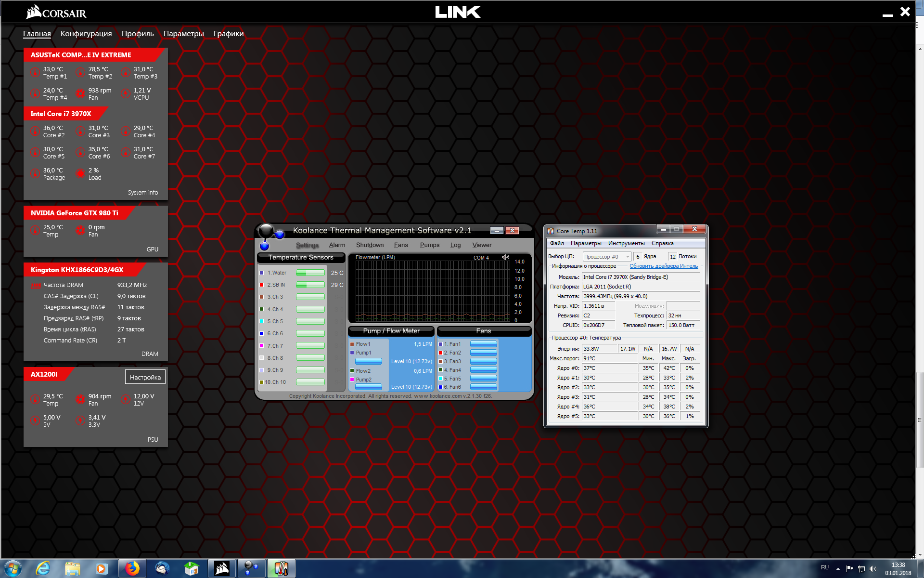Click the red 2.SB IN color swatch

tap(261, 285)
